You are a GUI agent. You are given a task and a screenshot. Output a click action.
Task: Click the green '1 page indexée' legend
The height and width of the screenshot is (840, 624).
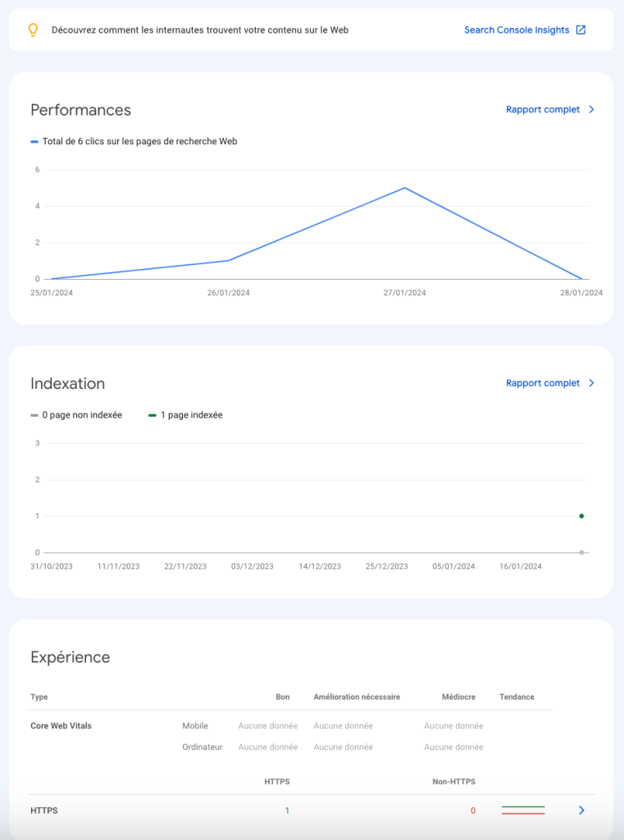[185, 415]
